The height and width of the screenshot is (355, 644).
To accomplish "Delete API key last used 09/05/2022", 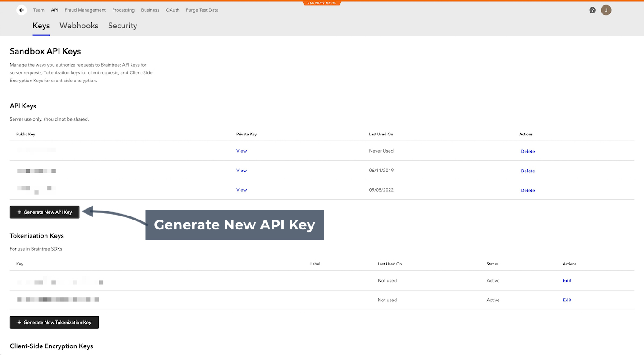I will coord(528,190).
